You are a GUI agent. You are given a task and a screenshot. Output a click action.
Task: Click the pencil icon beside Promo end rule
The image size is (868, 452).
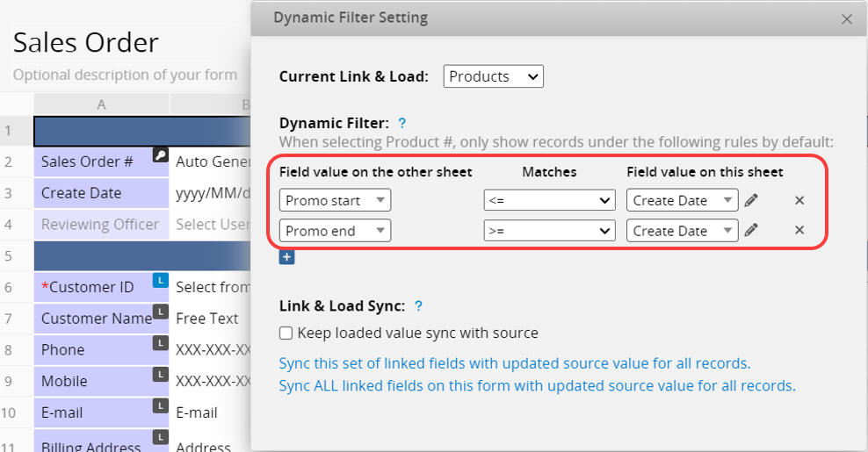click(x=750, y=232)
